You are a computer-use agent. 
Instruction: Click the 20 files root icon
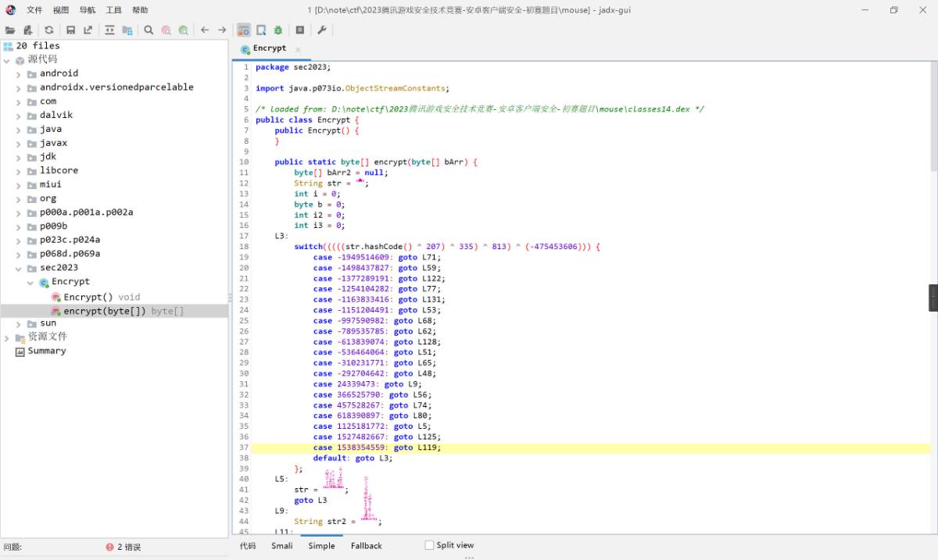(x=9, y=46)
